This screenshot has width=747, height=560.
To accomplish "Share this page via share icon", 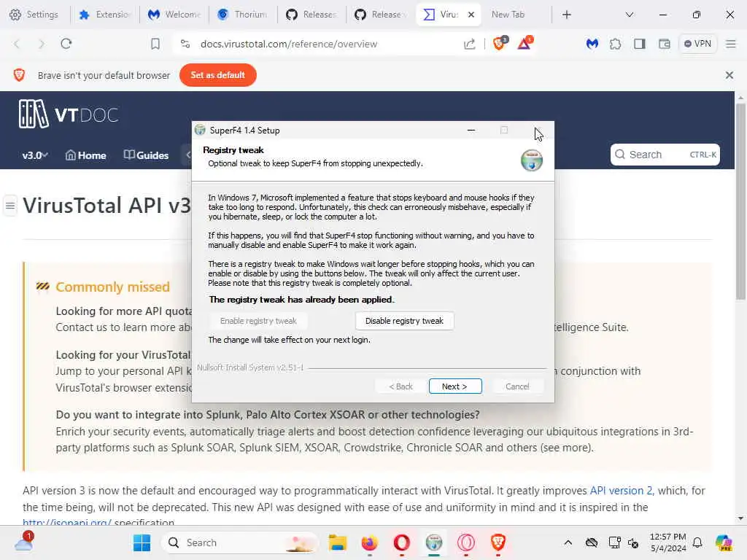I will [x=470, y=44].
